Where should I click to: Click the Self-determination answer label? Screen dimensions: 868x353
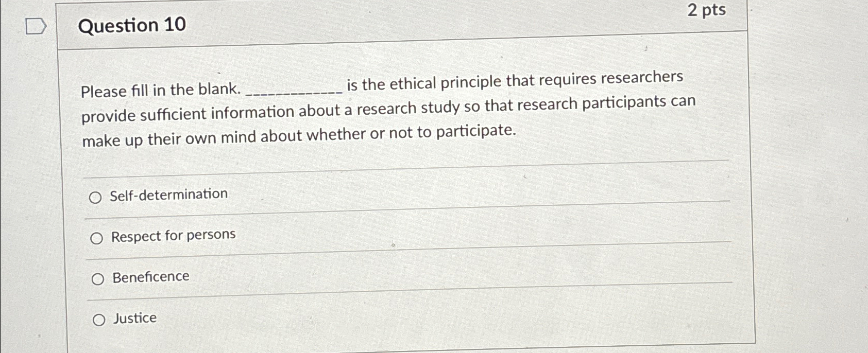click(x=169, y=195)
